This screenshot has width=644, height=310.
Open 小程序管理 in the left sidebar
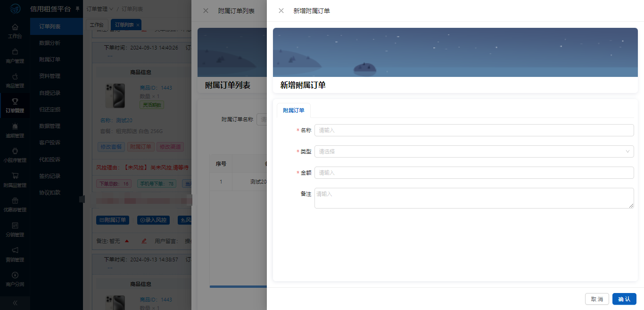point(15,155)
